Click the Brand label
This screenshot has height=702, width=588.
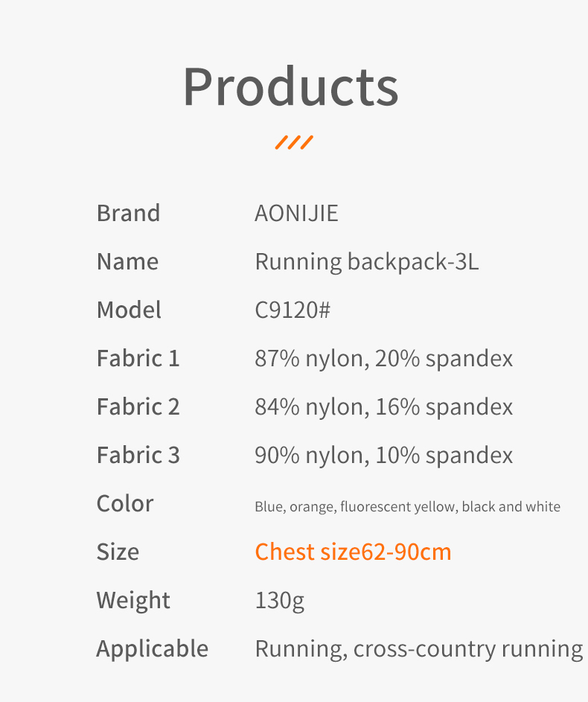point(128,214)
